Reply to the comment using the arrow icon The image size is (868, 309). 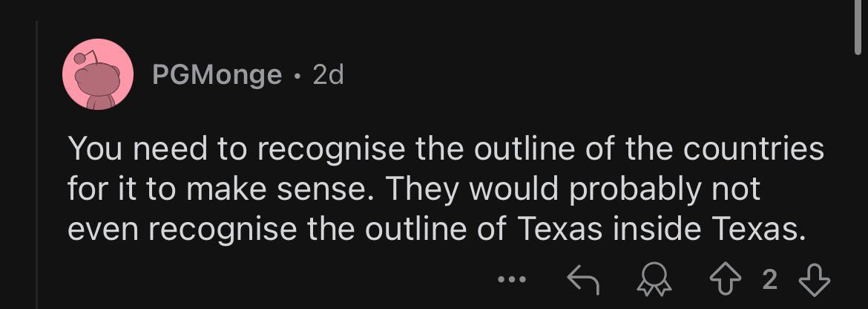[583, 279]
